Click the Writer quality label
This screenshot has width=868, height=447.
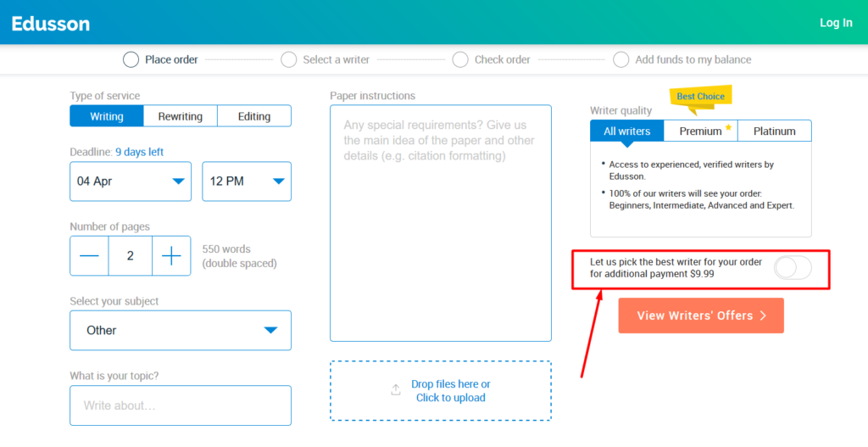pyautogui.click(x=620, y=111)
